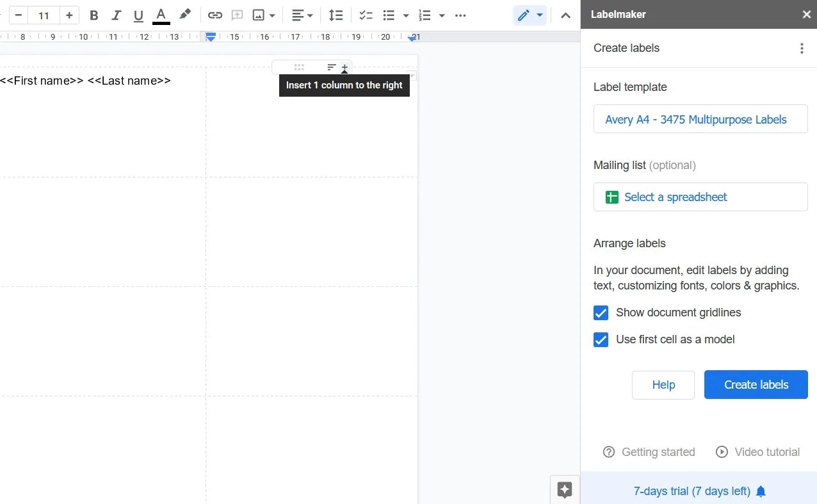
Task: Disable Show document gridlines
Action: click(601, 313)
